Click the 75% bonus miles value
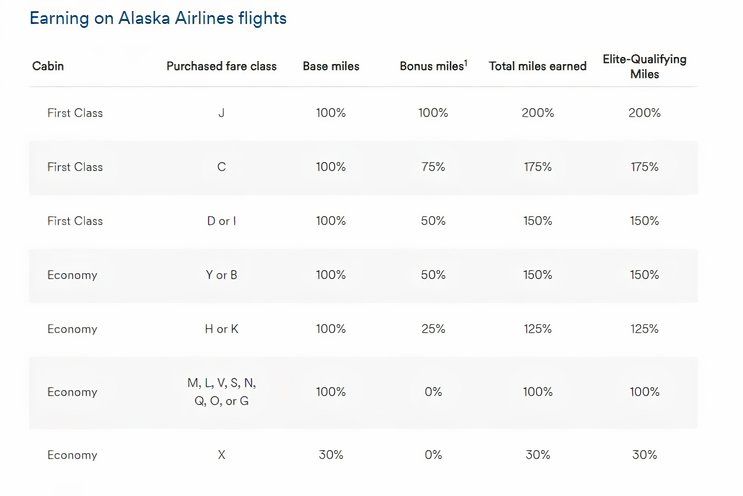 tap(433, 167)
